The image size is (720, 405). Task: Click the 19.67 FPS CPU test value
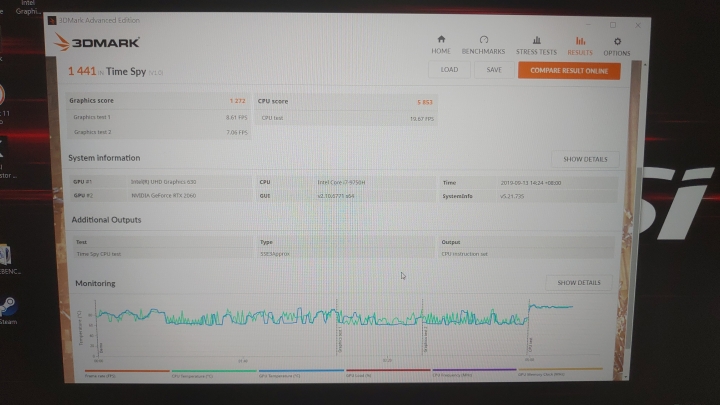coord(422,119)
